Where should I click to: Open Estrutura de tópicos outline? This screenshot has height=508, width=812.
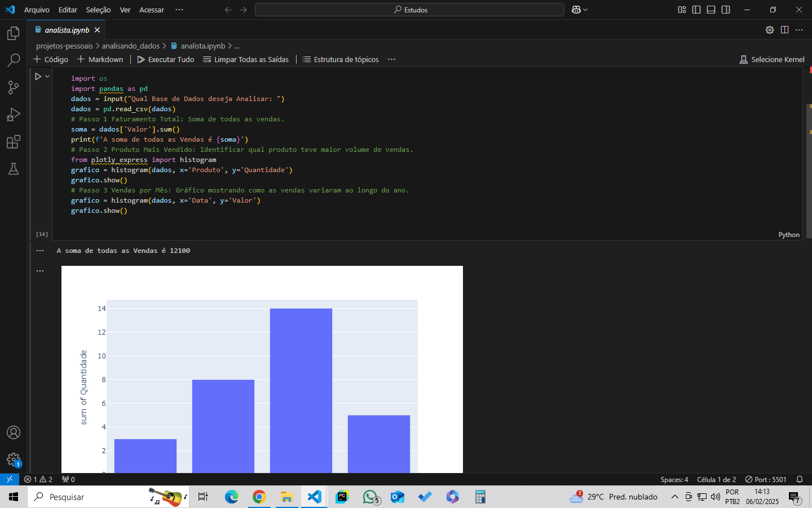(341, 59)
